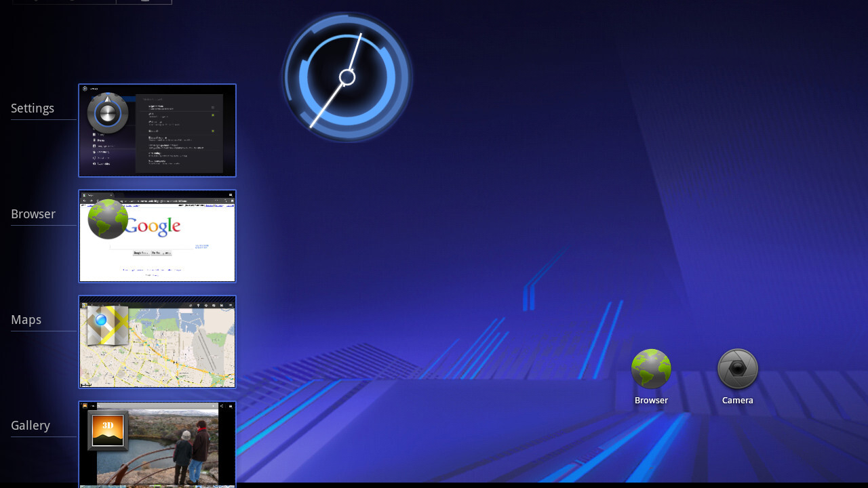Open Browser from the home screen shortcut
The image size is (868, 488).
(x=651, y=369)
